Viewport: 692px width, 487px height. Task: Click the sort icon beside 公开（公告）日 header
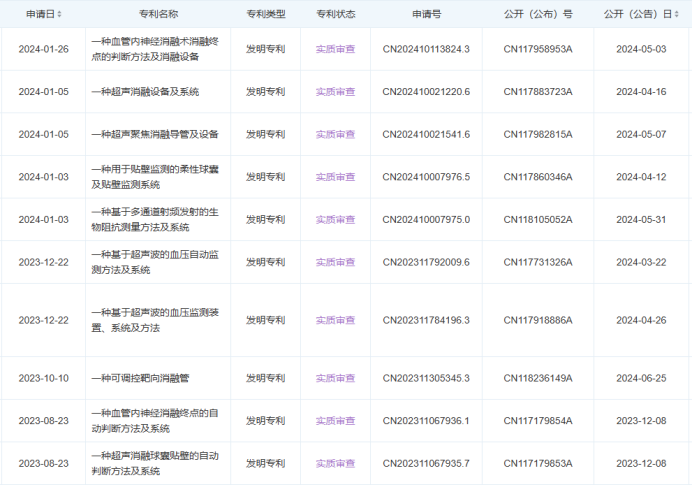click(x=679, y=14)
